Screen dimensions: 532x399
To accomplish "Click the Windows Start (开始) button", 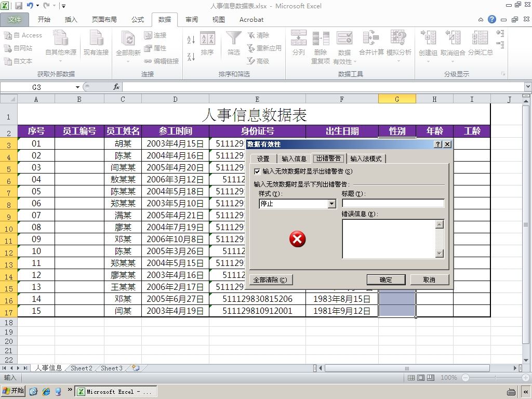I will click(13, 391).
